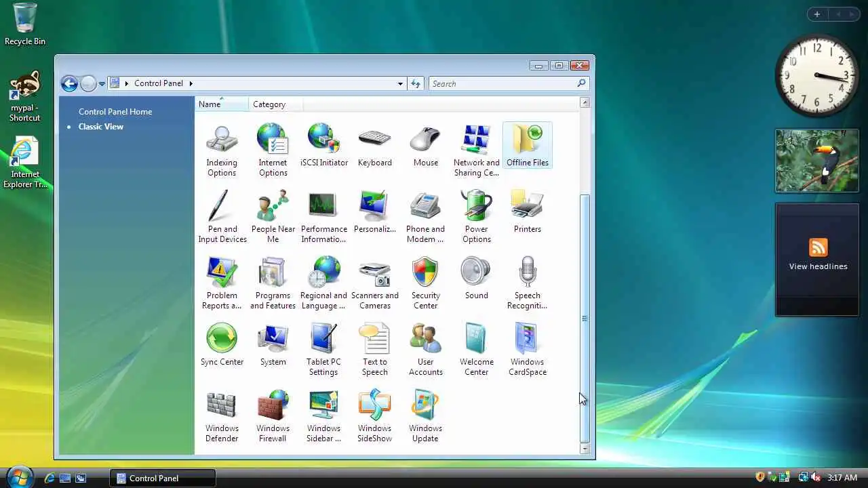
Task: Click the Back navigation button
Action: (x=69, y=83)
